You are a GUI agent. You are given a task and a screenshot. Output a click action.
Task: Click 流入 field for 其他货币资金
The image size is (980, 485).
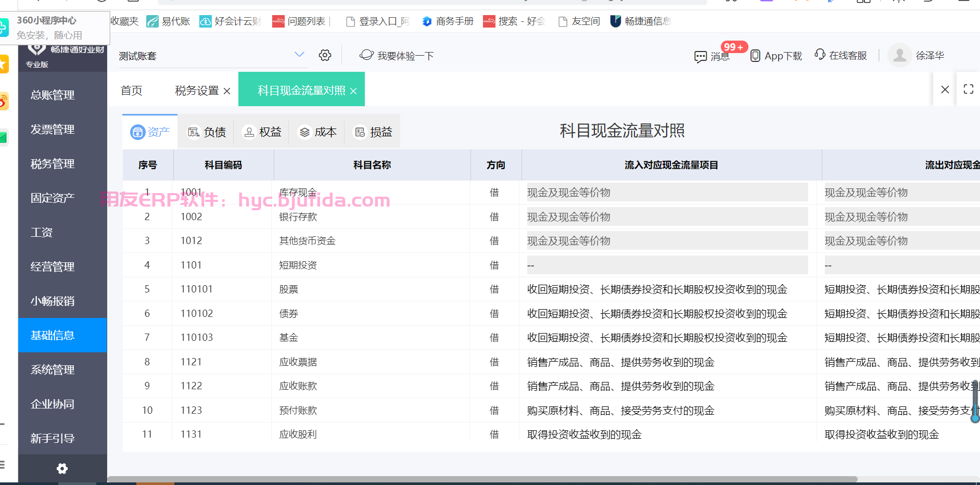pos(667,240)
